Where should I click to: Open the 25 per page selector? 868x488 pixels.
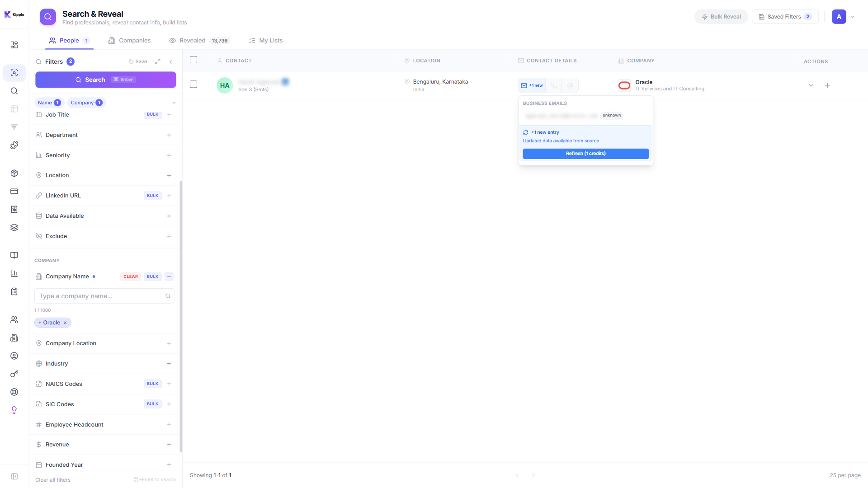(845, 475)
